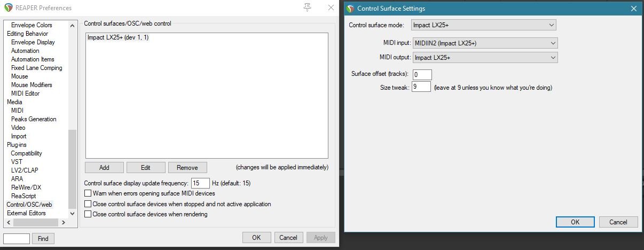Screen dimensions: 644x250
Task: Click the Edit button below the surface list
Action: (x=145, y=168)
